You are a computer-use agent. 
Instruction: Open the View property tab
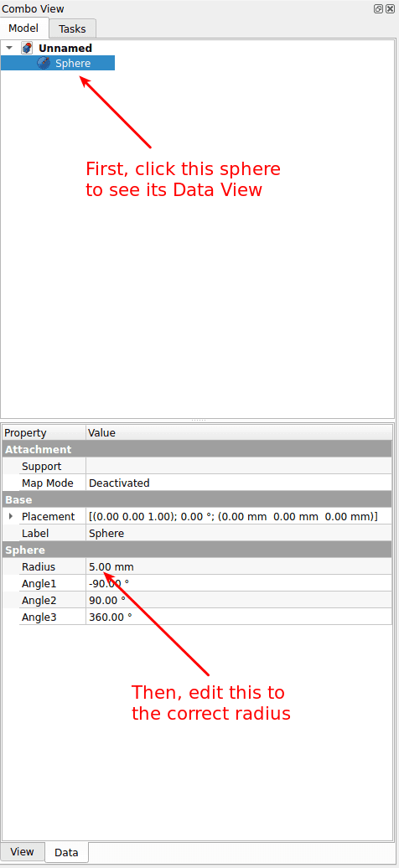click(x=22, y=851)
